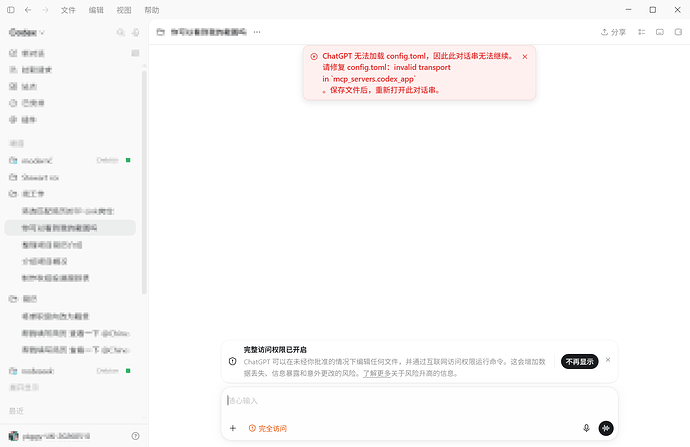Click the header icon right of 分享
This screenshot has width=690, height=447.
642,32
